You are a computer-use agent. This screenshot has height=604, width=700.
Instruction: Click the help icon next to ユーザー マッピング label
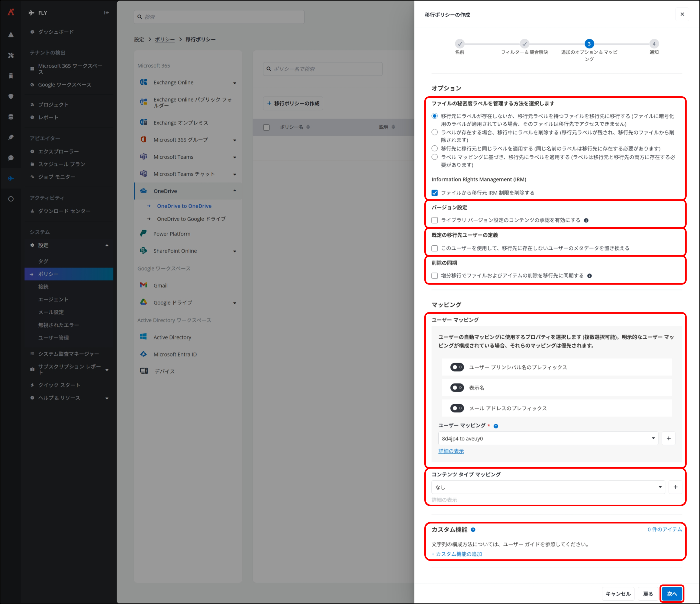[x=496, y=426]
